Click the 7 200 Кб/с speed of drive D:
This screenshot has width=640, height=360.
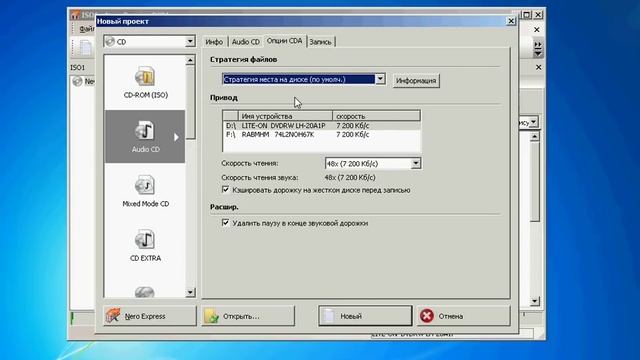tap(352, 126)
